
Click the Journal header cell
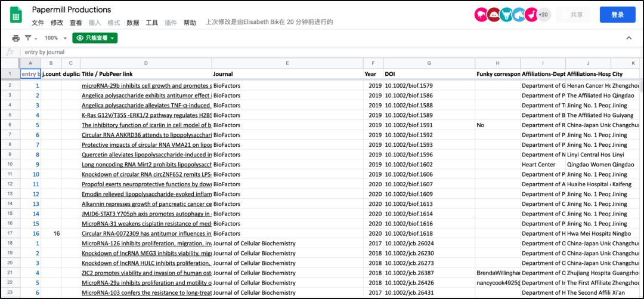click(287, 75)
